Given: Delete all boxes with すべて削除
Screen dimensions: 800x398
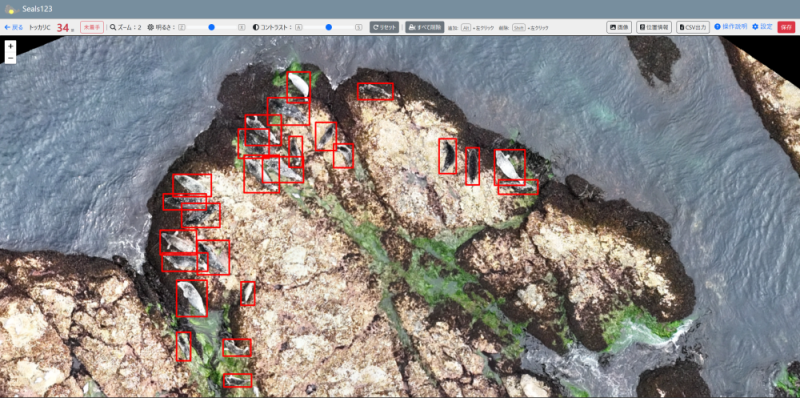Looking at the screenshot, I should pos(424,28).
